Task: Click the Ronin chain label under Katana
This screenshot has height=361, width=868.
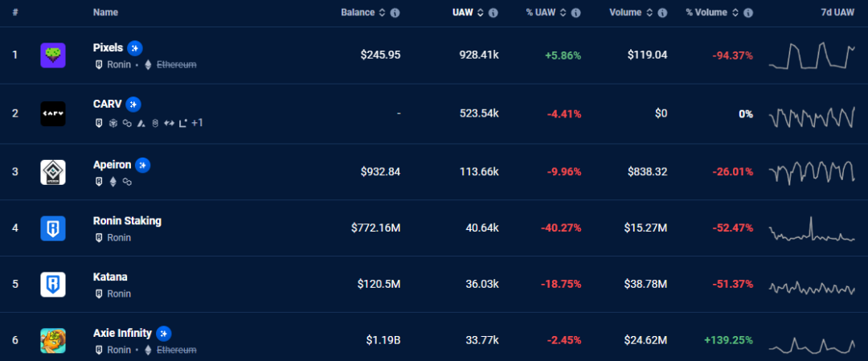Action: [119, 293]
